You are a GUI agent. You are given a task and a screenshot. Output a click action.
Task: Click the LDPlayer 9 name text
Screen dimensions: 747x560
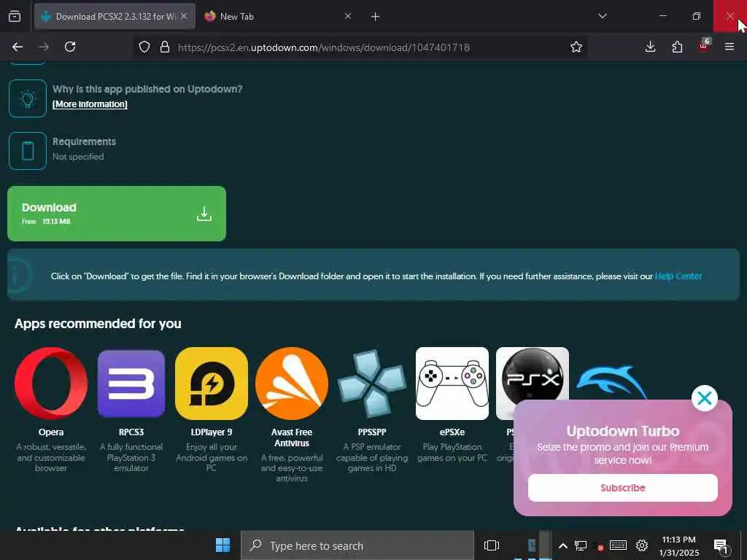pyautogui.click(x=212, y=432)
